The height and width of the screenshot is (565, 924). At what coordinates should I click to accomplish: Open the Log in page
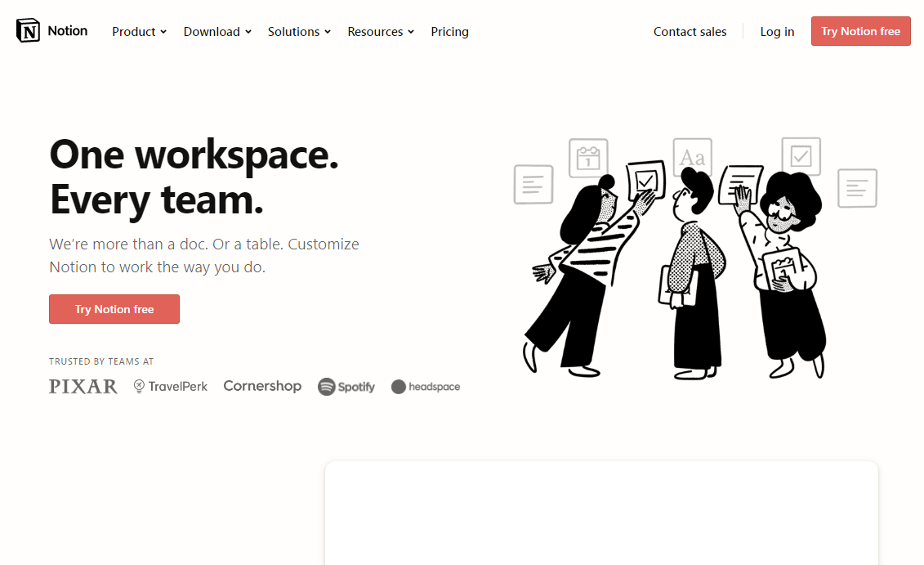tap(777, 32)
